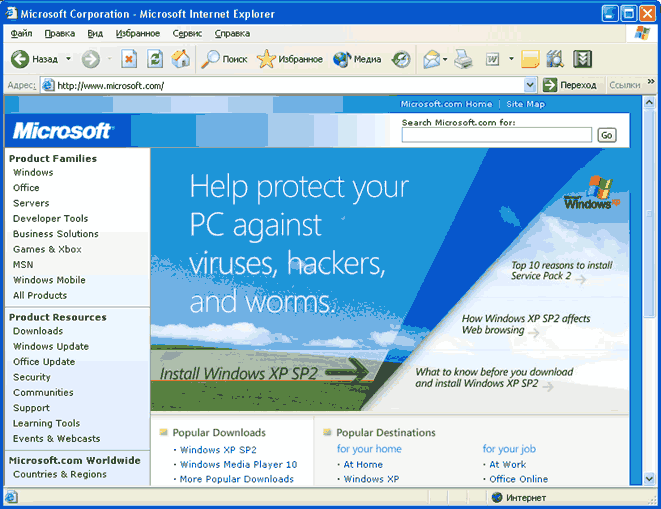Click the status bar page icon
The width and height of the screenshot is (661, 509).
click(x=11, y=498)
